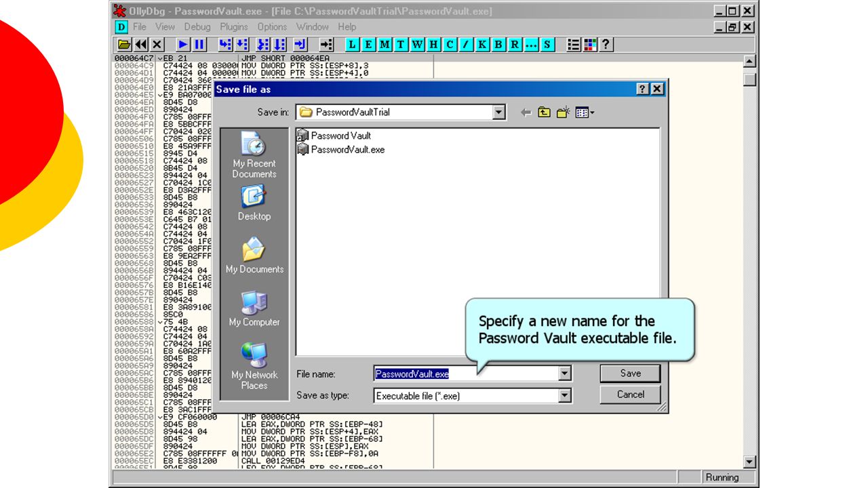This screenshot has height=488, width=868.
Task: Click the Step into toolbar icon
Action: click(x=225, y=45)
